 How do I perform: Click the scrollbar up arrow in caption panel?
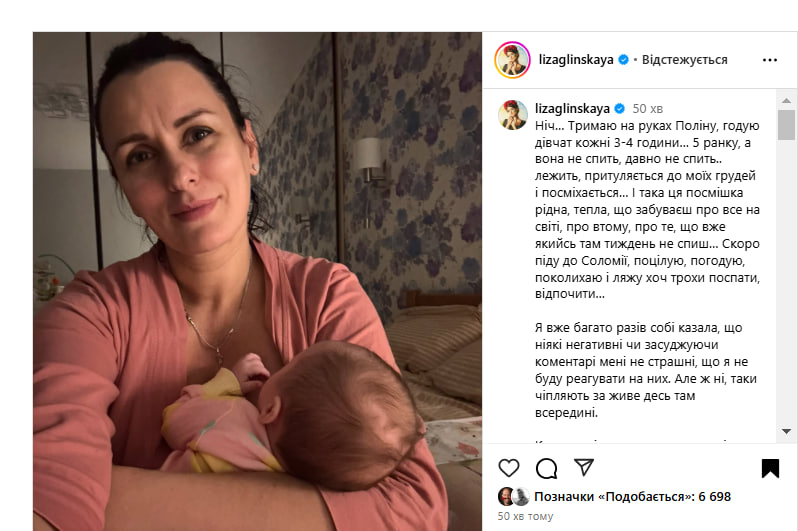click(x=786, y=100)
